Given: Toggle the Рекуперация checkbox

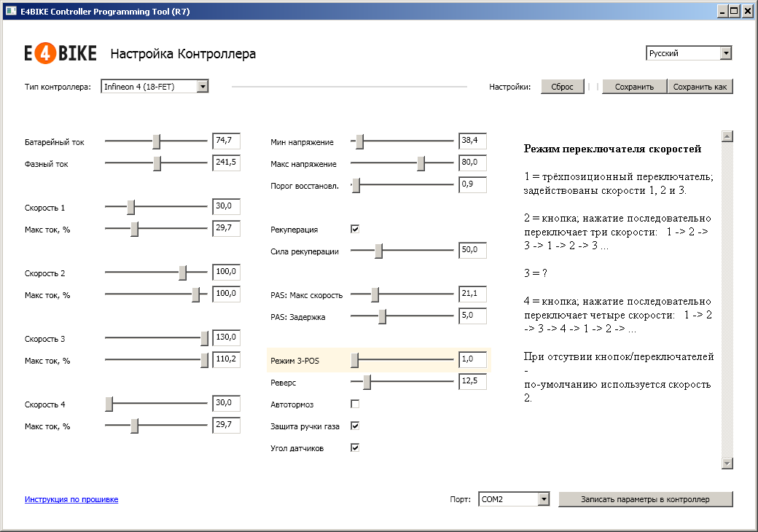Looking at the screenshot, I should (355, 229).
